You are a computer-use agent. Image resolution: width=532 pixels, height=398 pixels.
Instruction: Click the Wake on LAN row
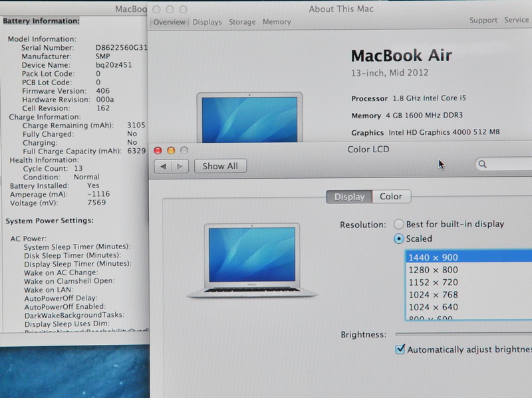click(49, 290)
